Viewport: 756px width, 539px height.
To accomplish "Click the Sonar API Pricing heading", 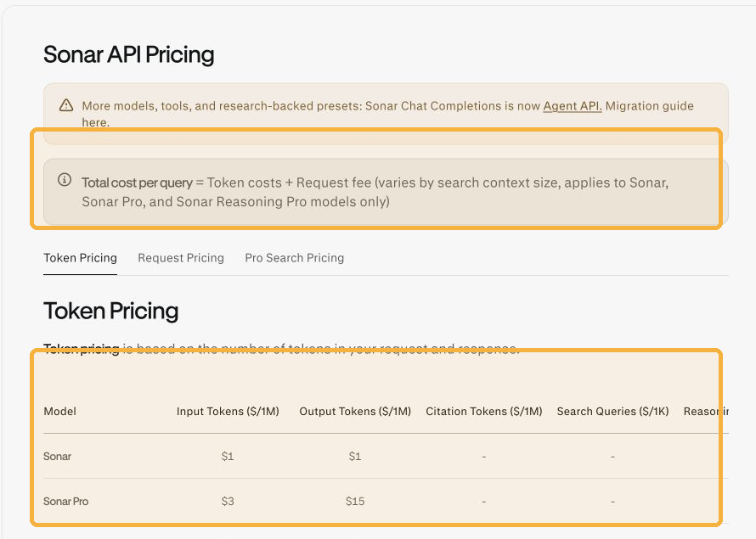I will 129,54.
